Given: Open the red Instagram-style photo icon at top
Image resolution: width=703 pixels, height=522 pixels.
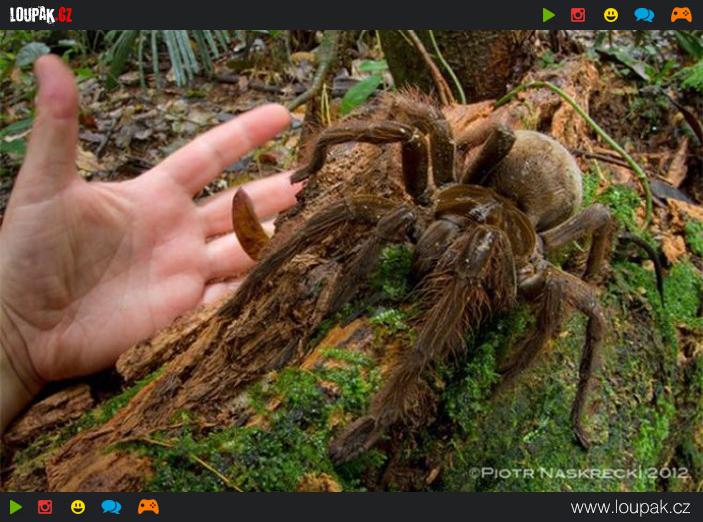Looking at the screenshot, I should pyautogui.click(x=578, y=15).
